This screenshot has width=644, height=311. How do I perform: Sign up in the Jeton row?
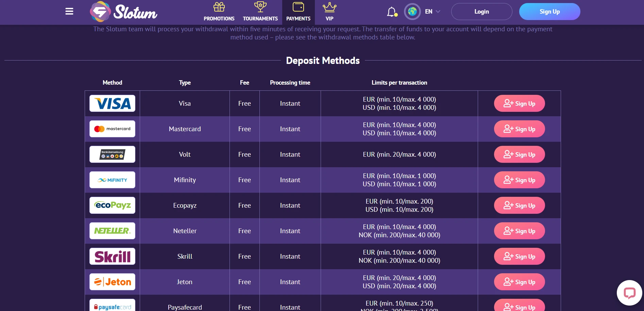click(519, 282)
